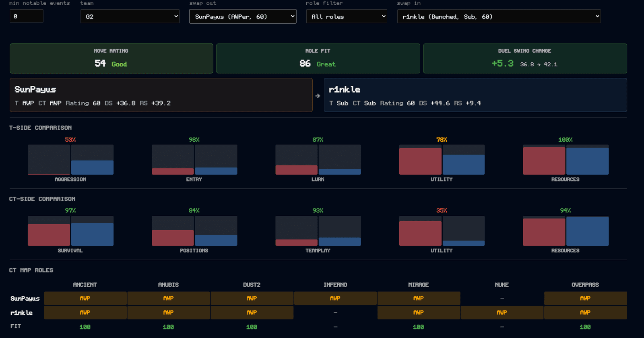644x338 pixels.
Task: Select the Move Rating summary card
Action: [x=111, y=58]
